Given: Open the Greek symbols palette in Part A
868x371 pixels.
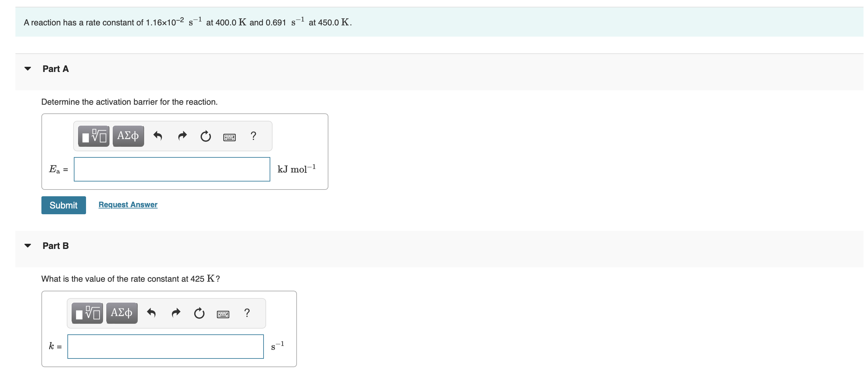Looking at the screenshot, I should 128,136.
